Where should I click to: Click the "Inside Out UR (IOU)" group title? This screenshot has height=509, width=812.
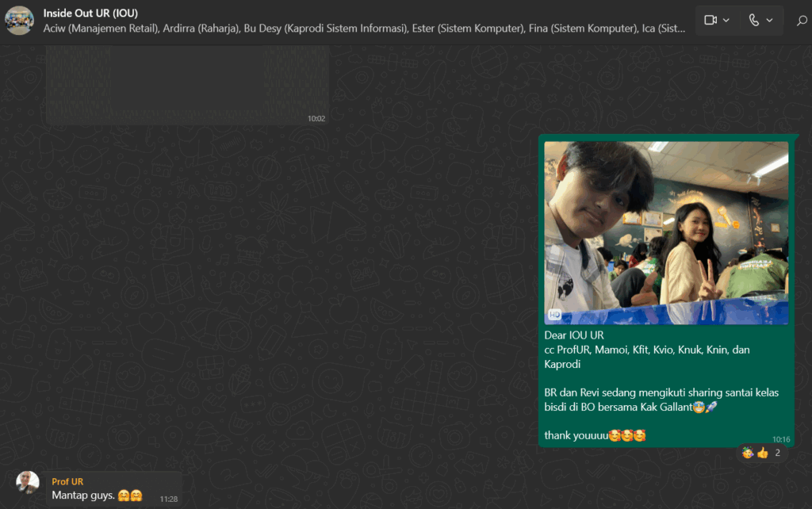tap(90, 13)
